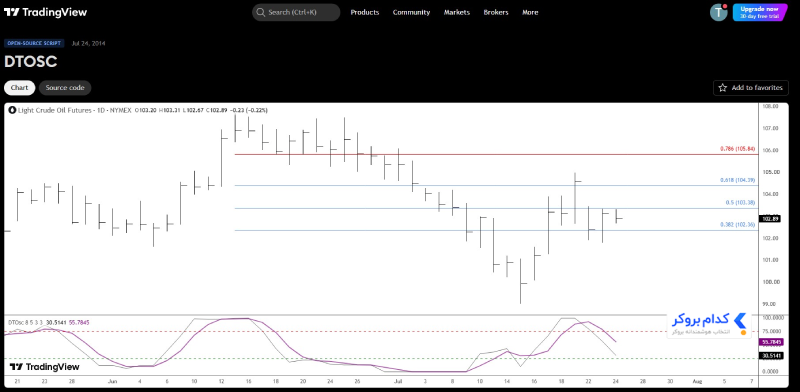The width and height of the screenshot is (800, 392).
Task: Click the Search (Ctrl+K) field
Action: (x=296, y=12)
